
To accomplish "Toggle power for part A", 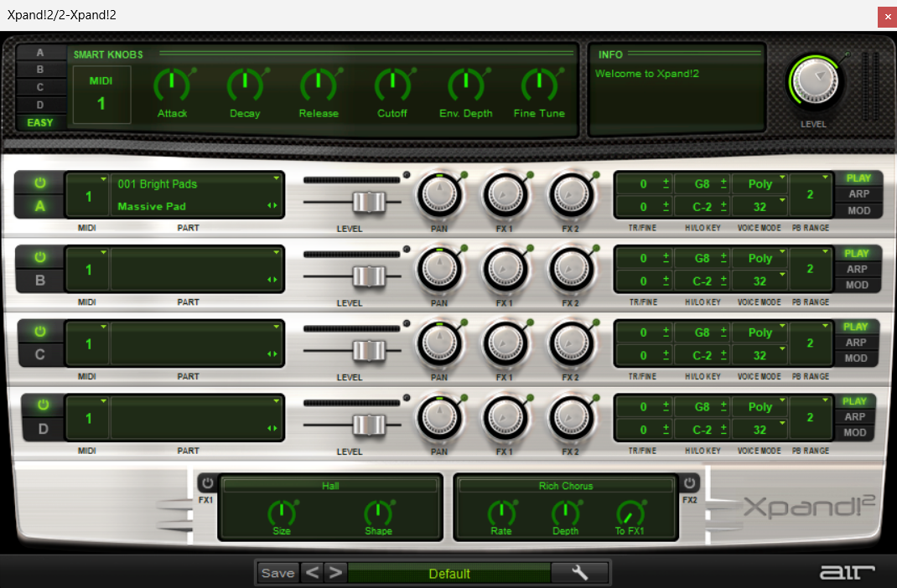I will click(x=39, y=183).
